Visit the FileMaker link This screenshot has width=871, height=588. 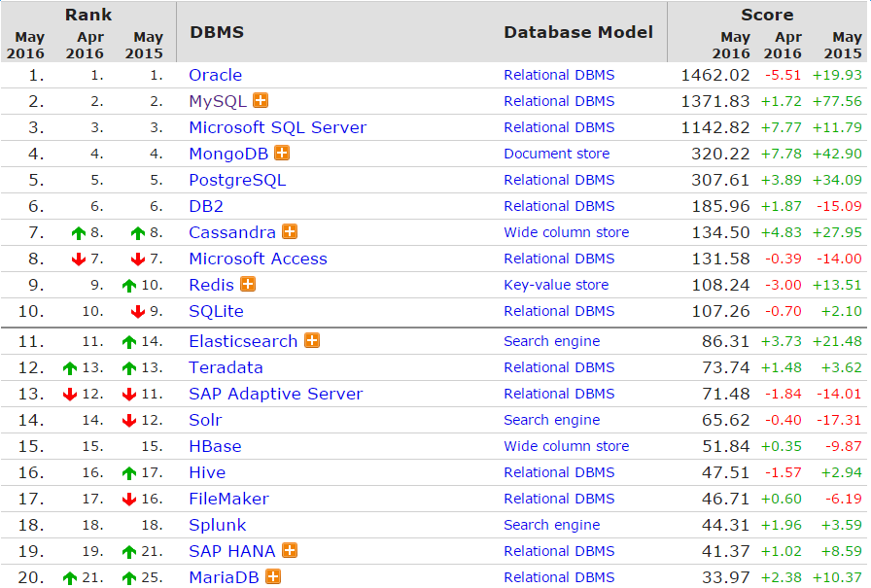click(x=228, y=499)
